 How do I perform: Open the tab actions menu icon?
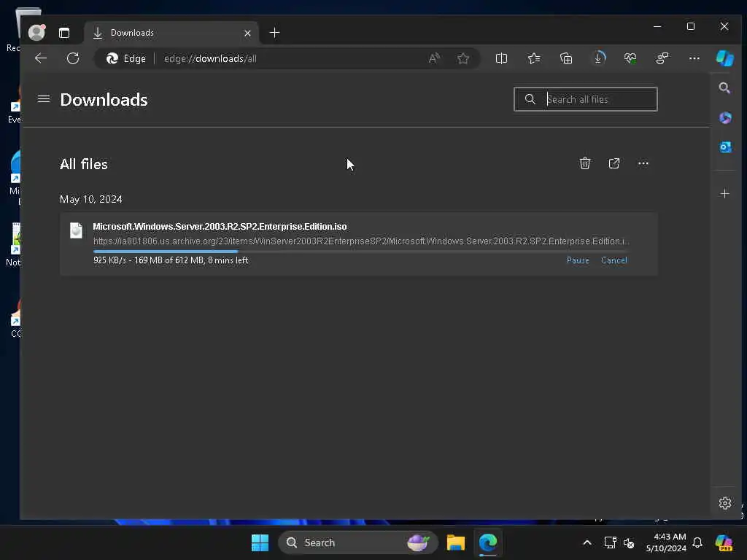click(64, 32)
